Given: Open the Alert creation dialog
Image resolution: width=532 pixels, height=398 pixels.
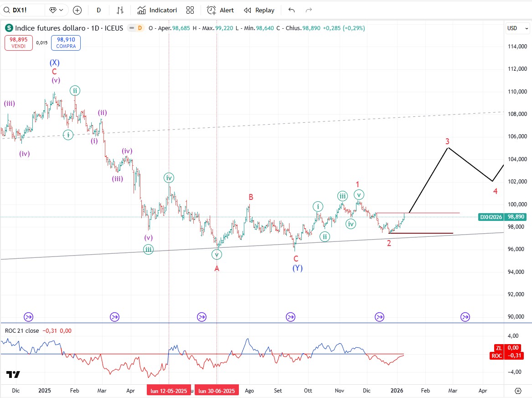Looking at the screenshot, I should [x=221, y=10].
